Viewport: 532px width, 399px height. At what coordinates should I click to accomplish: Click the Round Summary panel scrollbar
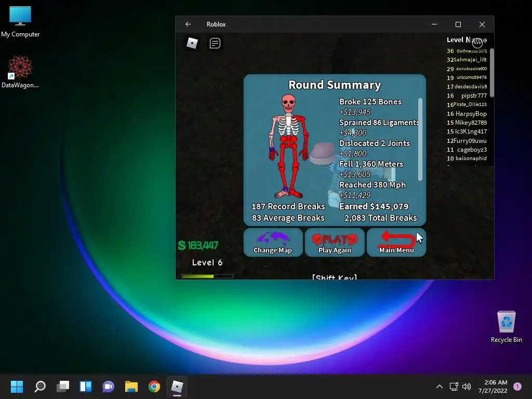pyautogui.click(x=420, y=139)
